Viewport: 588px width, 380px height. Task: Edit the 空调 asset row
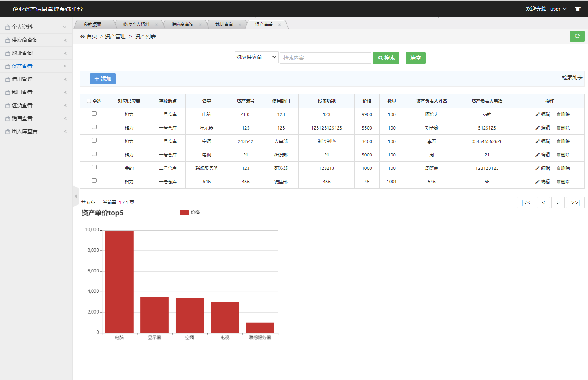542,141
